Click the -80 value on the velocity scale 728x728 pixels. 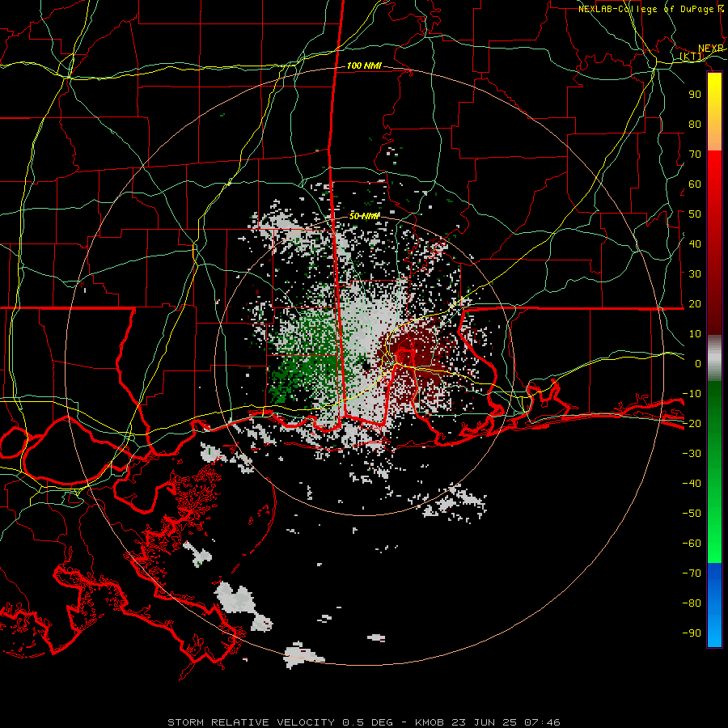pos(692,603)
